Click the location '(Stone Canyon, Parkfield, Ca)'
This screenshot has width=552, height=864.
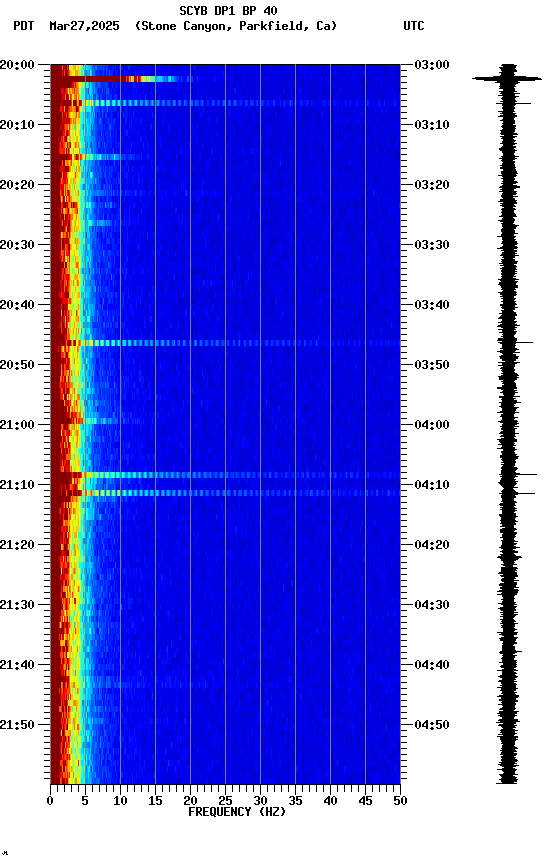pyautogui.click(x=236, y=26)
